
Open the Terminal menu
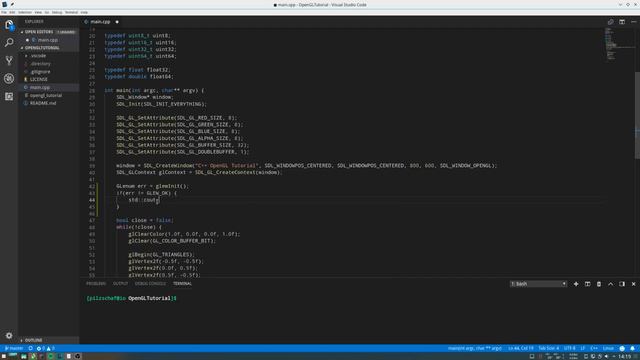click(71, 12)
